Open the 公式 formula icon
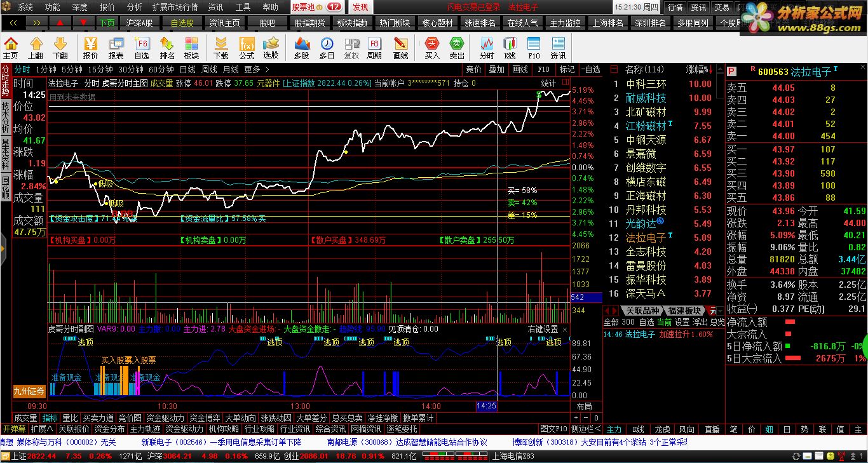 click(247, 48)
